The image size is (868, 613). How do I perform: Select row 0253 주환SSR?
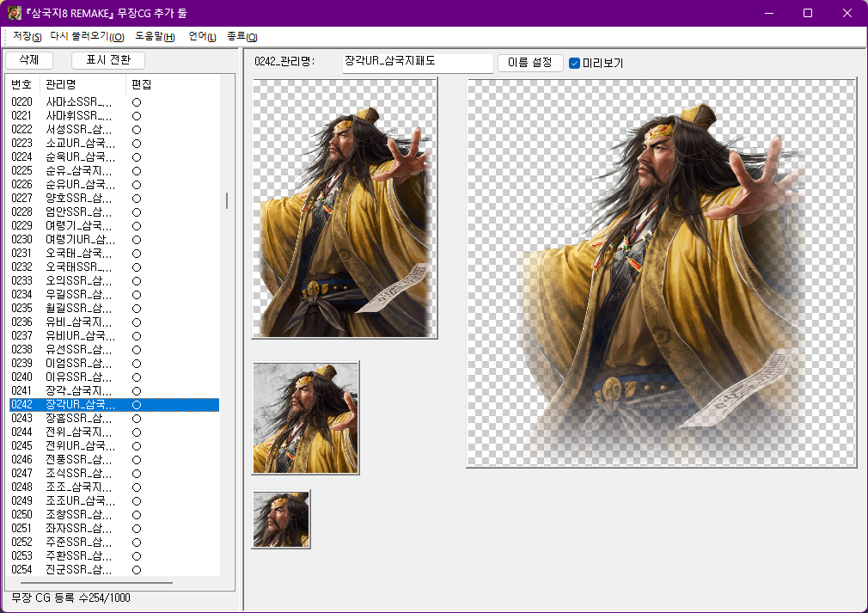coord(114,556)
